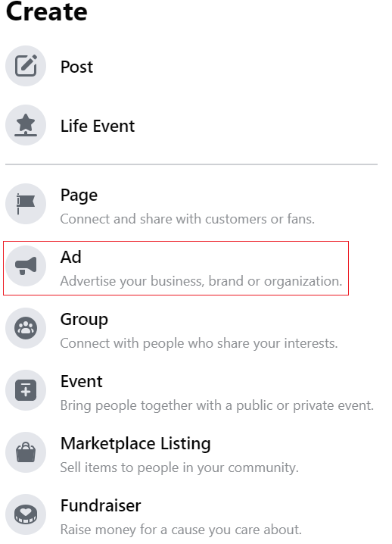This screenshot has width=392, height=544.
Task: Click the pencil-and-paper Post icon
Action: [26, 66]
